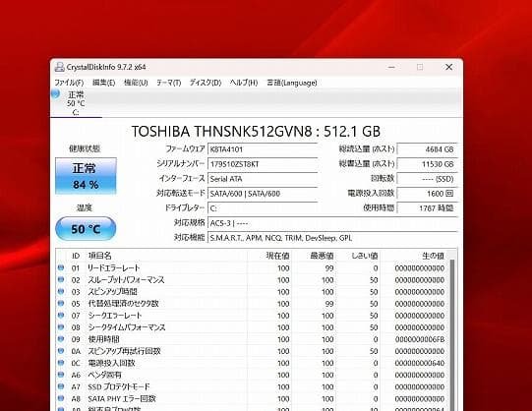Image resolution: width=532 pixels, height=411 pixels.
Task: Click the CrystalDiskInfo app icon in title bar
Action: coord(59,67)
